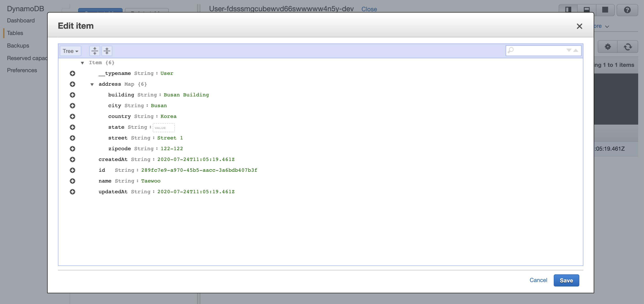Open Tables in DynamoDB sidebar

(x=15, y=33)
